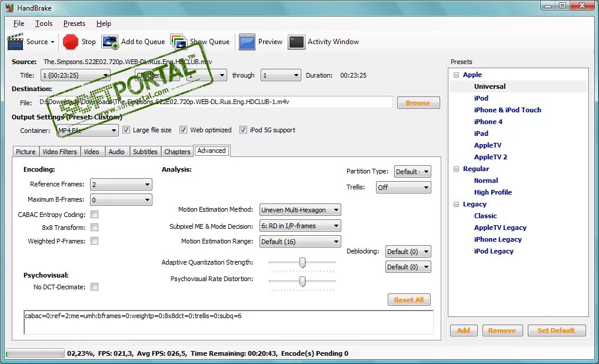The image size is (599, 364).
Task: Open the first Deblocking dropdown
Action: (408, 251)
